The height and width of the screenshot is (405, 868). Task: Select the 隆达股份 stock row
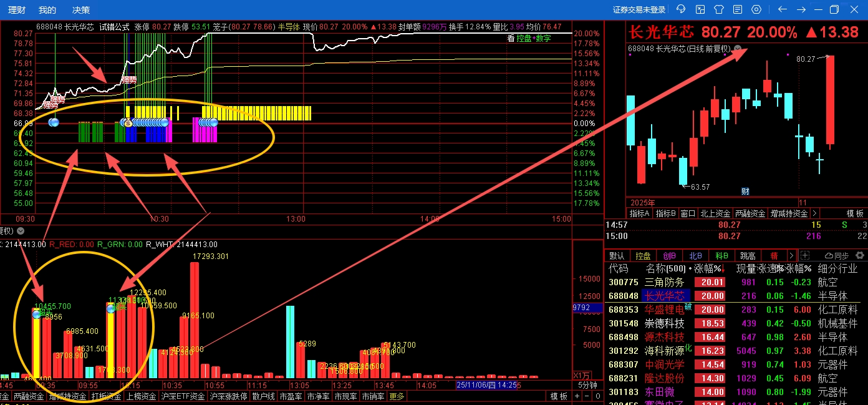[x=736, y=378]
